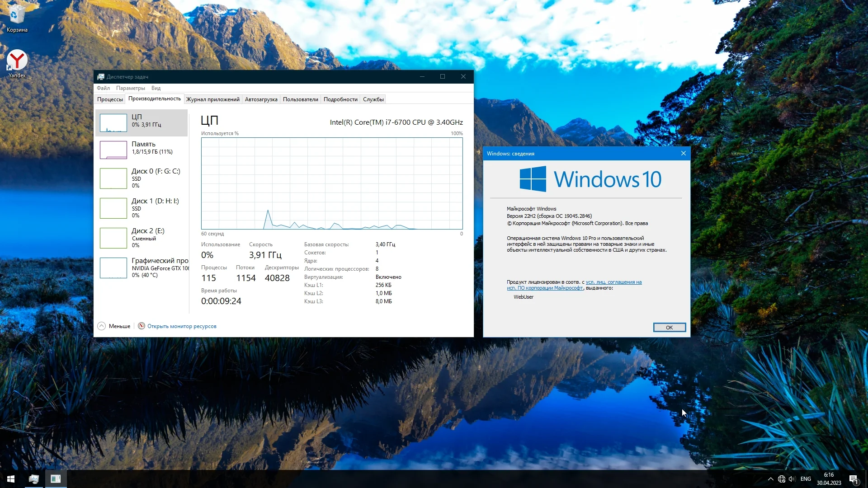The image size is (868, 488).
Task: Open the Microsoft license terms link
Action: 613,282
